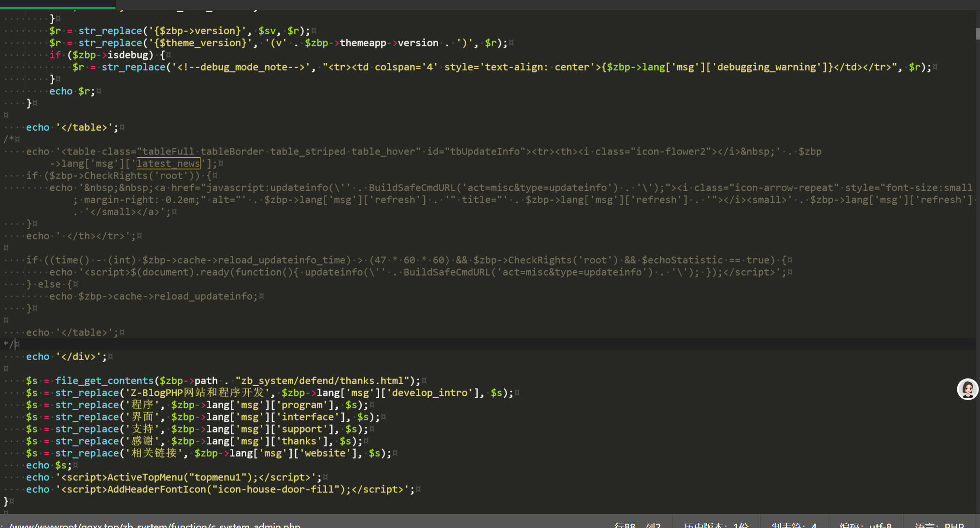This screenshot has height=528, width=980.
Task: Click the "icon-arrow-repeat" class text
Action: pyautogui.click(x=787, y=188)
